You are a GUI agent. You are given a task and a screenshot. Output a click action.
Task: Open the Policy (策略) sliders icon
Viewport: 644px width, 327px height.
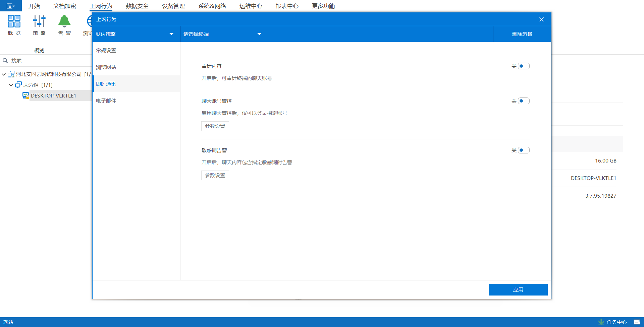pyautogui.click(x=39, y=21)
